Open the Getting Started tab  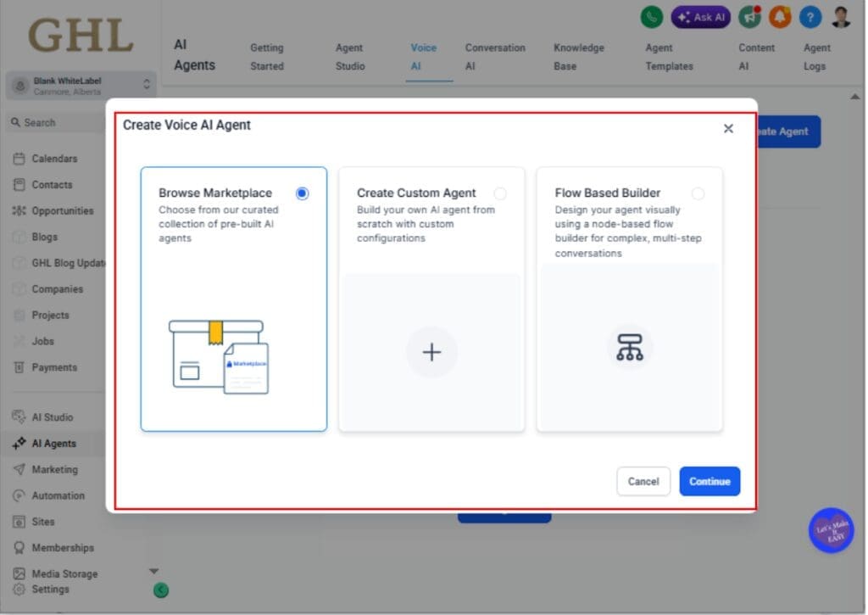267,57
